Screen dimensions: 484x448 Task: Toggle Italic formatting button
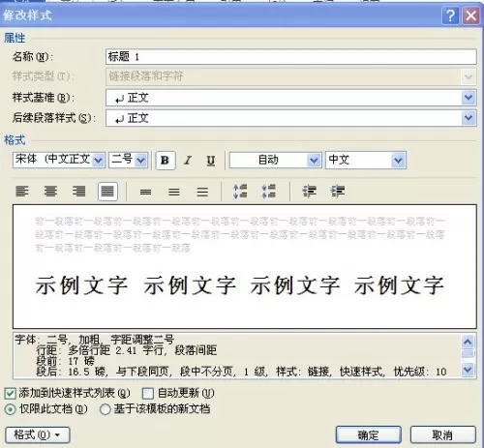[188, 161]
